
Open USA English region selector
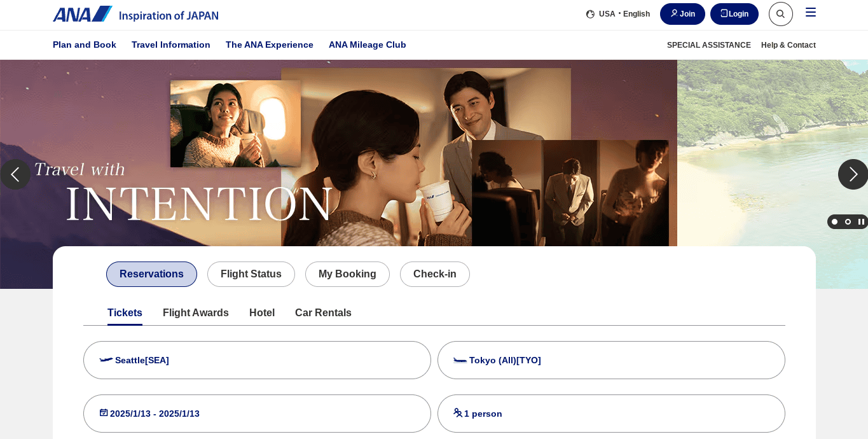coord(618,14)
